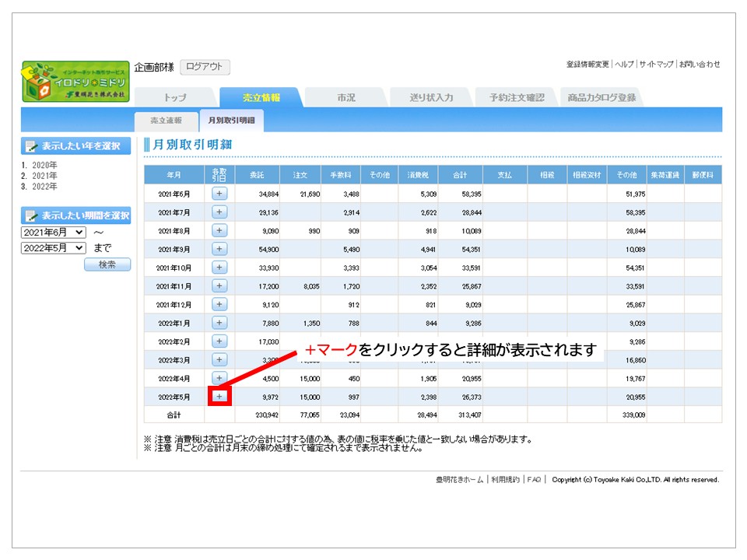Open the サイトマップ link
The height and width of the screenshot is (560, 747).
point(656,65)
